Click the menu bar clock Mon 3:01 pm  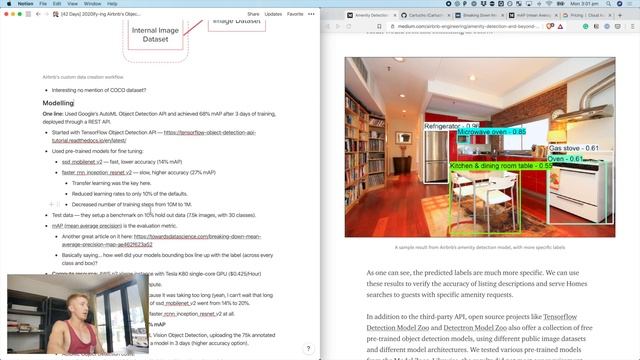pos(584,4)
